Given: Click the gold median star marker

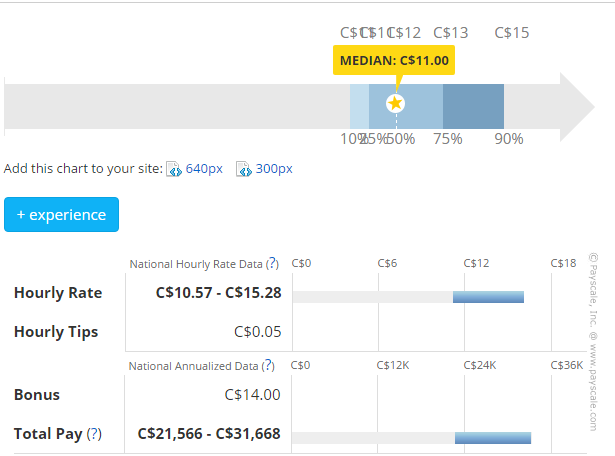Looking at the screenshot, I should tap(395, 103).
